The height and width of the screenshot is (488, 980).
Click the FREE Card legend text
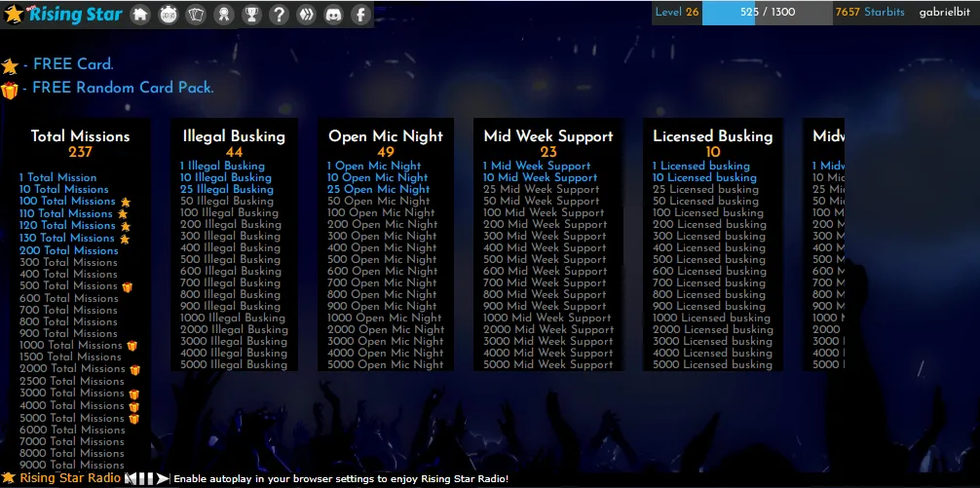click(73, 64)
